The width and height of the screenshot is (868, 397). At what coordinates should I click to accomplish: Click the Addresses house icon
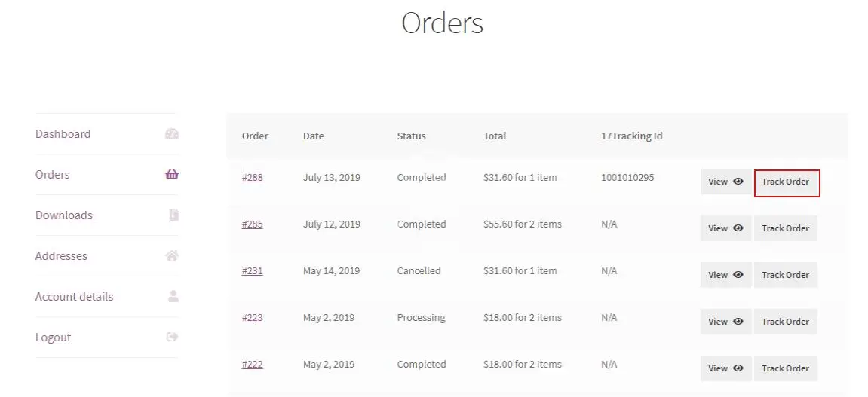tap(172, 256)
